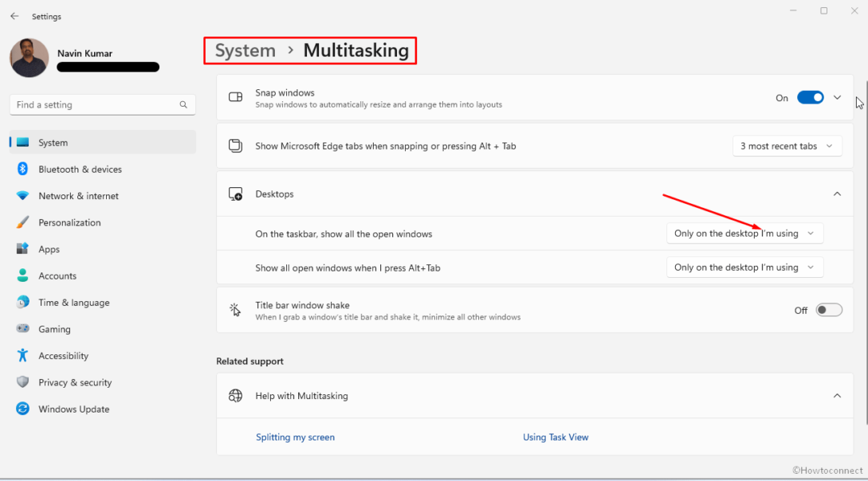
Task: Click into Find a setting search box
Action: click(x=102, y=104)
